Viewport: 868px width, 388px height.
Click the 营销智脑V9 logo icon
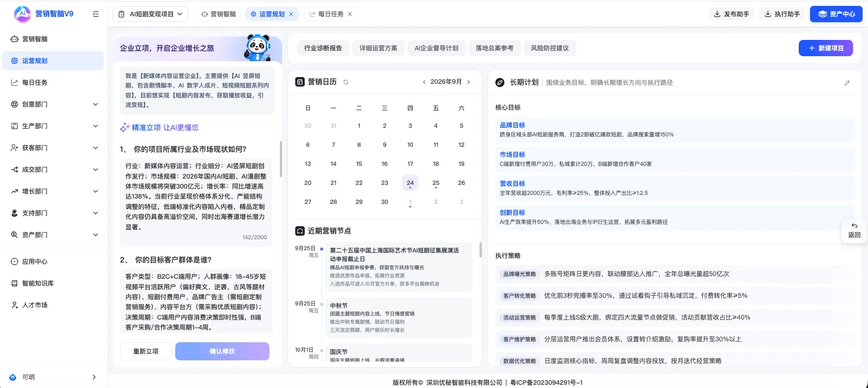(22, 14)
